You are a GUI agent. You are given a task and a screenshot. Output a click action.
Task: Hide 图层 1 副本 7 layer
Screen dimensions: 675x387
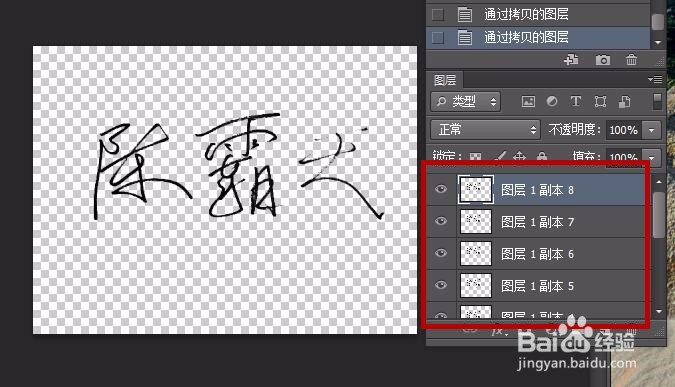tap(441, 221)
